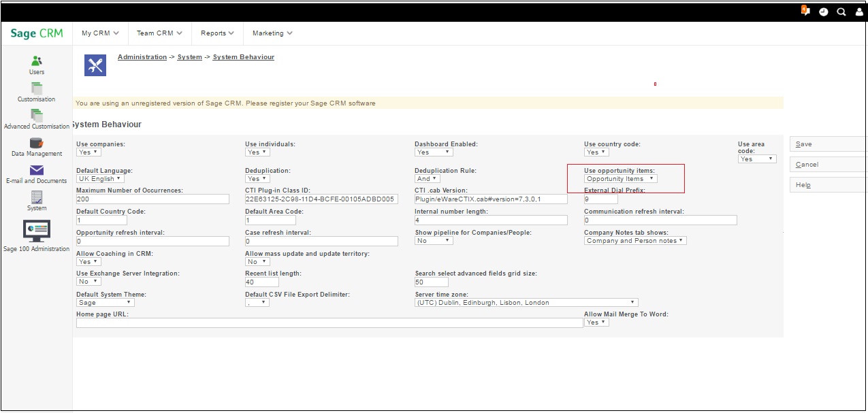
Task: Open the Use country code dropdown
Action: 596,152
